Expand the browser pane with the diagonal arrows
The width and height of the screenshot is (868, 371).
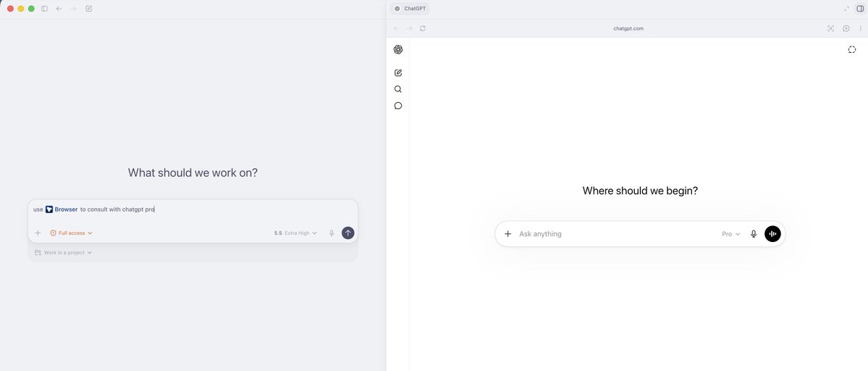point(846,9)
